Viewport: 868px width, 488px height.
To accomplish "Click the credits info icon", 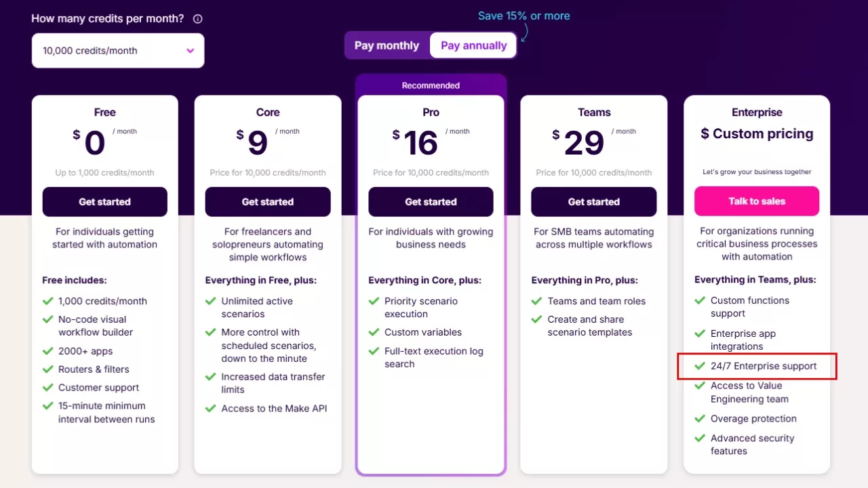I will pos(198,19).
